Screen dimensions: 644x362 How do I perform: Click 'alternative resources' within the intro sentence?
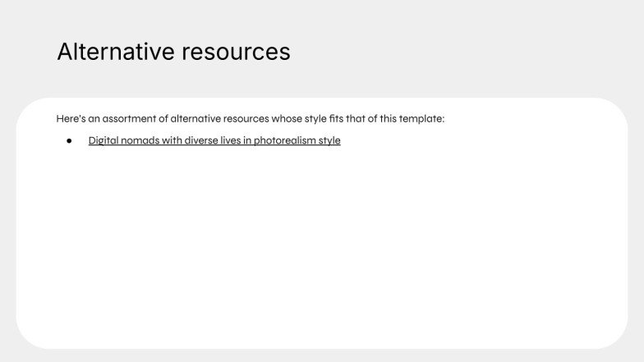(220, 118)
